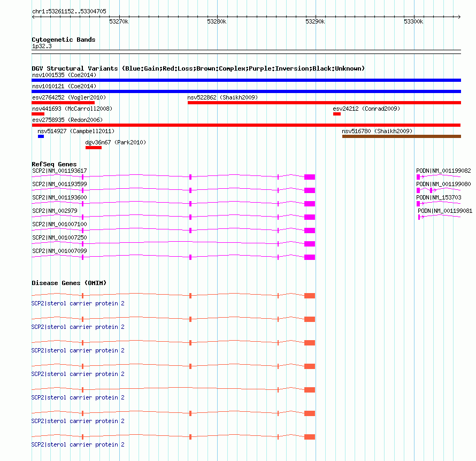Select the nsv522862 (Shaikh2009) red loss bar
The width and height of the screenshot is (476, 461).
click(324, 103)
